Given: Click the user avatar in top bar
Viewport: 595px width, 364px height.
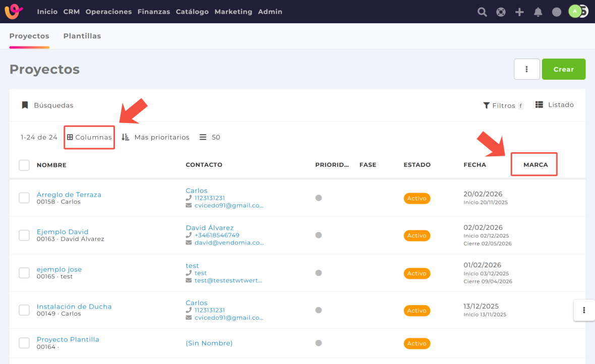Looking at the screenshot, I should 575,11.
